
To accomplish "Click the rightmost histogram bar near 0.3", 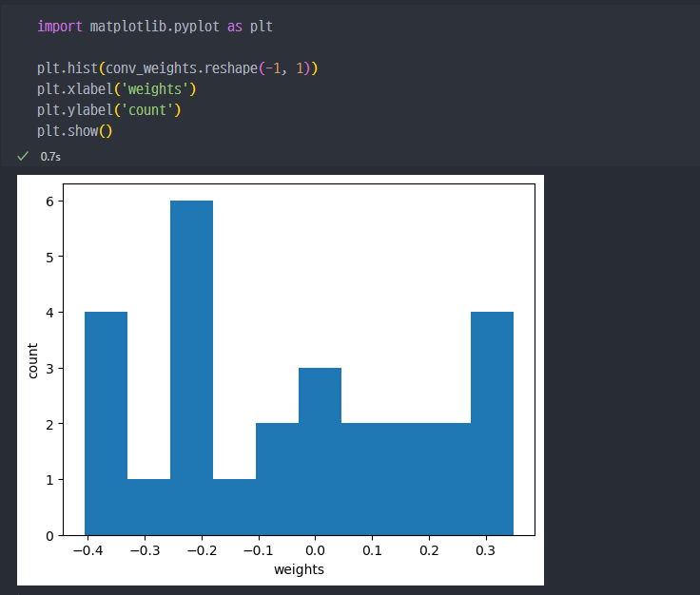I will [492, 424].
